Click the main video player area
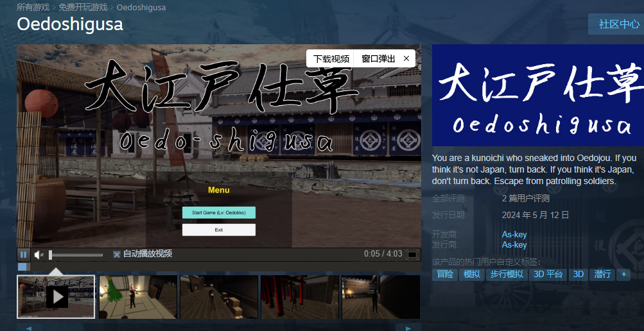The height and width of the screenshot is (331, 644). 219,146
